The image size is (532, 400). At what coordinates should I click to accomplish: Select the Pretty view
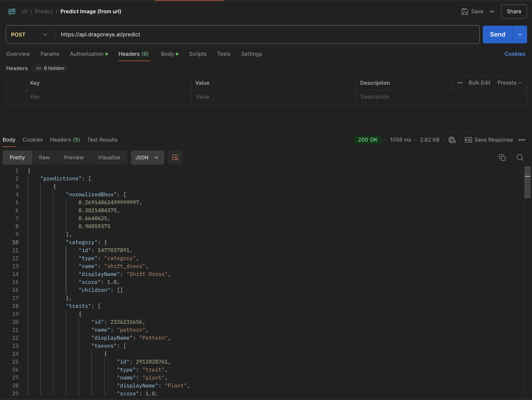17,158
